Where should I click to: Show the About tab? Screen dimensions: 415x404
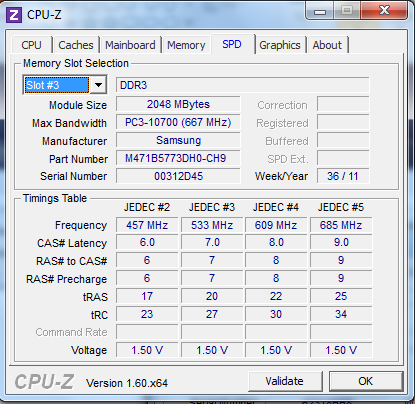327,45
